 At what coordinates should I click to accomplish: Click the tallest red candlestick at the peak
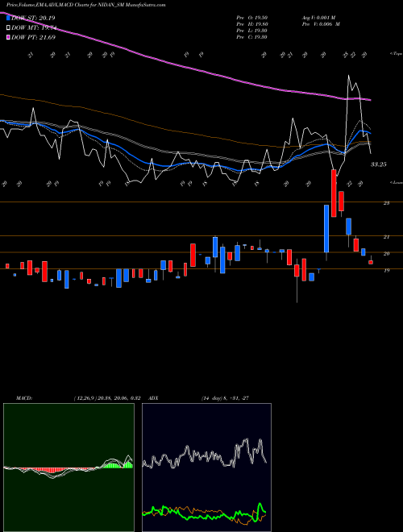click(x=334, y=193)
